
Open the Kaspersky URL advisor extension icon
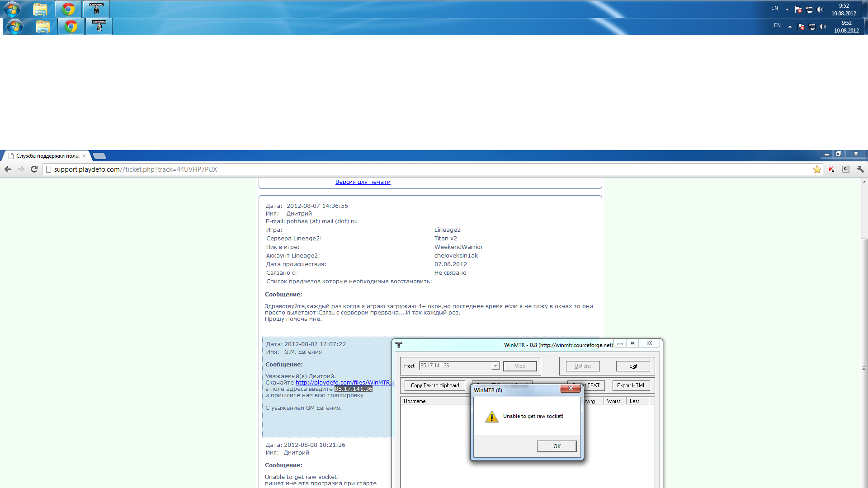[831, 169]
